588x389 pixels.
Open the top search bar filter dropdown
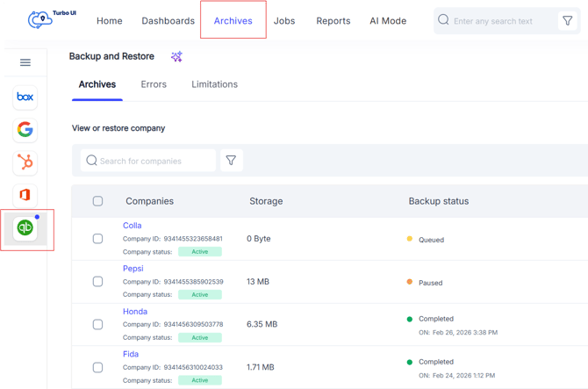[x=568, y=20]
